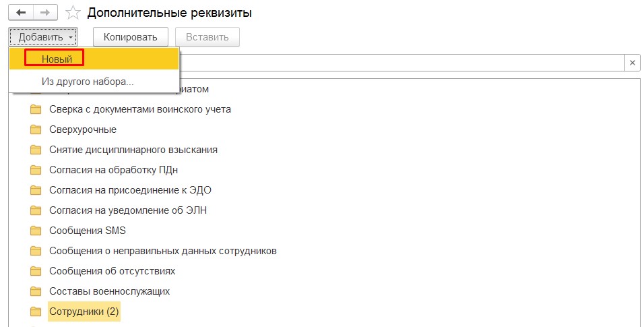Select Сверка с документами воинского учета
This screenshot has width=644, height=327.
(140, 109)
